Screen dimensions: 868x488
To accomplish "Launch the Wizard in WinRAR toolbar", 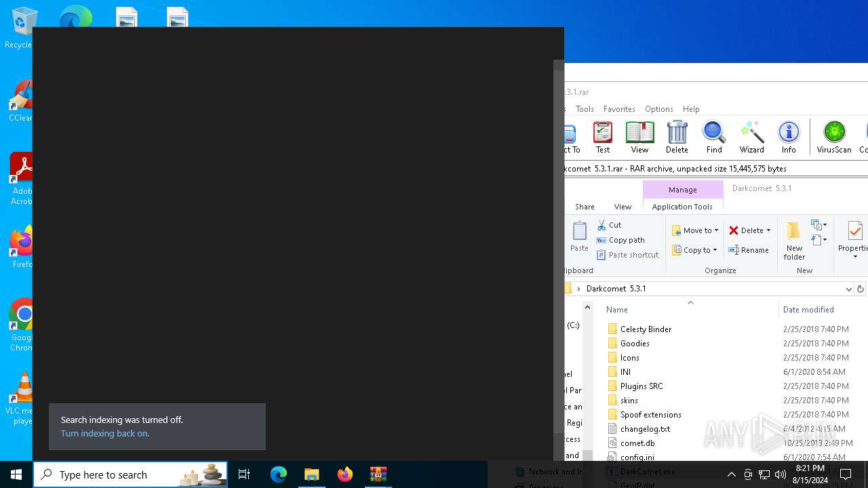I will coord(751,137).
